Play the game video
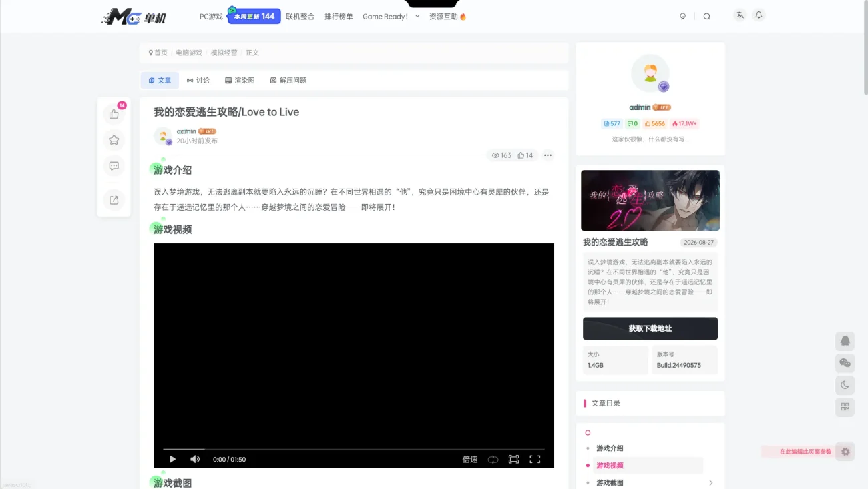Image resolution: width=868 pixels, height=489 pixels. coord(172,459)
